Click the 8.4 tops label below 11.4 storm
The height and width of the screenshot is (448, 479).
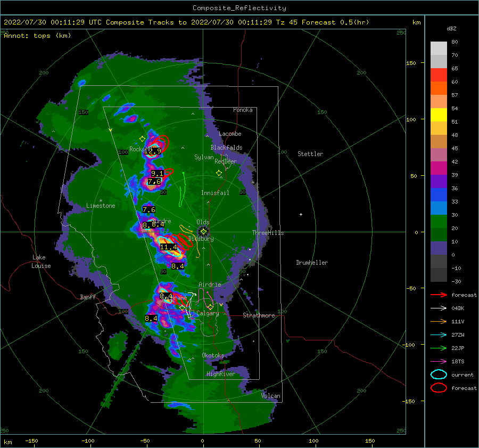(x=177, y=266)
